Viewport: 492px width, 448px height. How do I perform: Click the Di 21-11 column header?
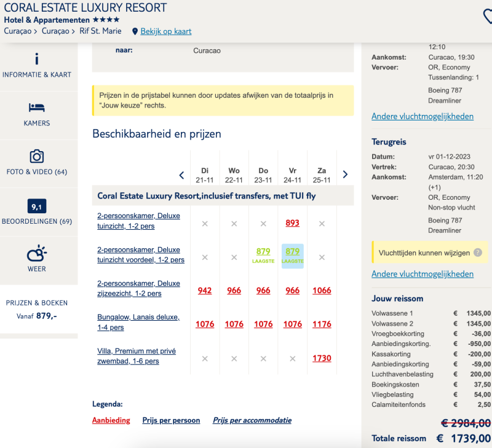pos(205,175)
